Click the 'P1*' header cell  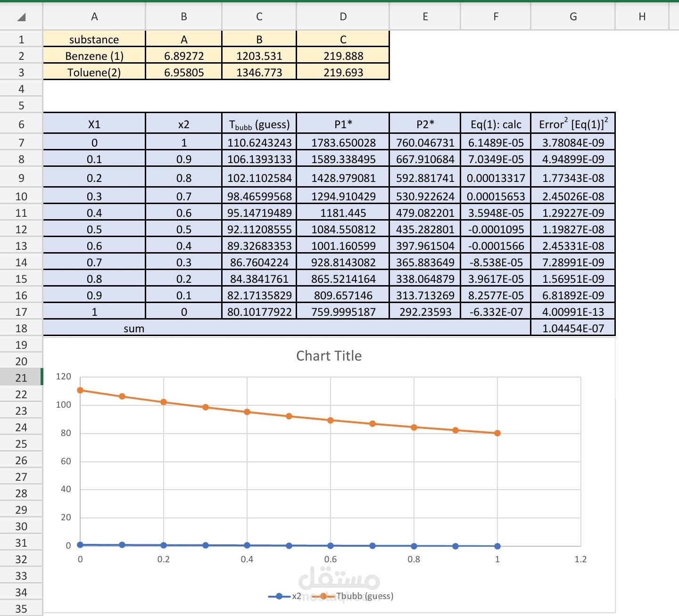coord(343,124)
